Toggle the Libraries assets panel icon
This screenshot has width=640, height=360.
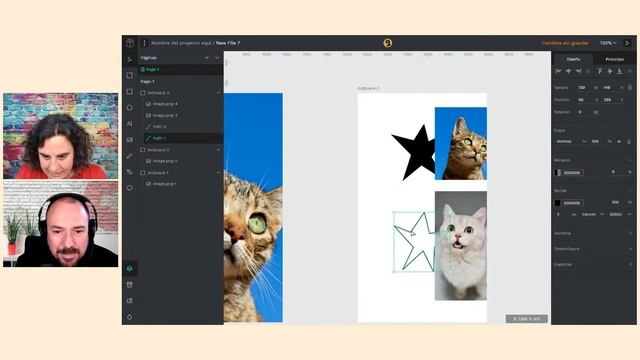tap(130, 285)
